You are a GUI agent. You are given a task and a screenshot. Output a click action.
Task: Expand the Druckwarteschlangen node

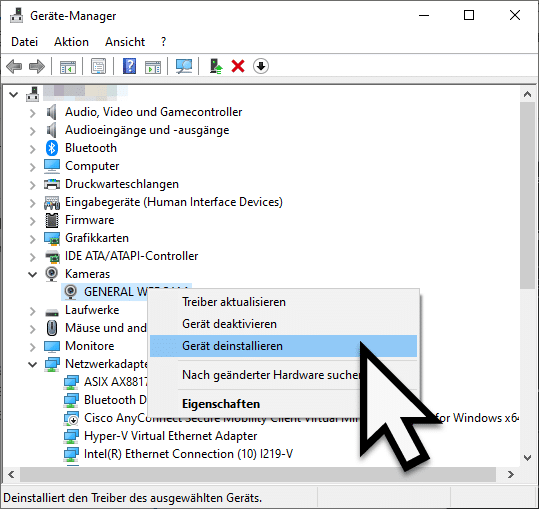(x=32, y=185)
